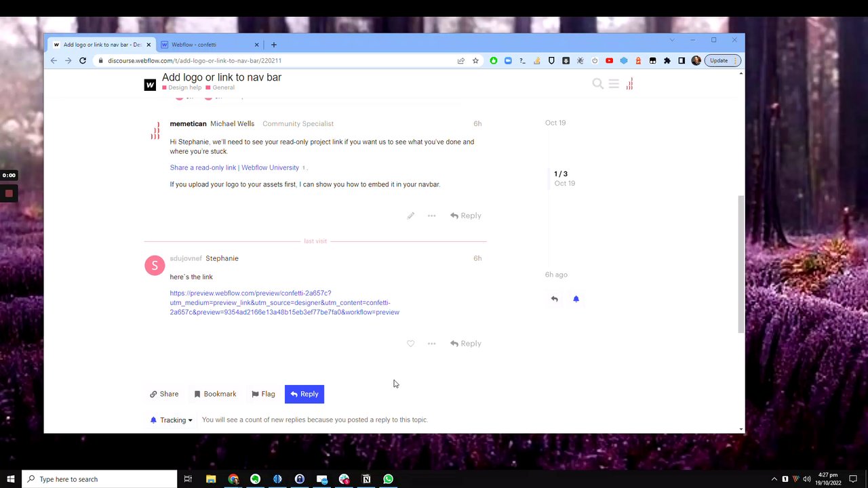Open the user avatar menu in forum header

click(629, 83)
